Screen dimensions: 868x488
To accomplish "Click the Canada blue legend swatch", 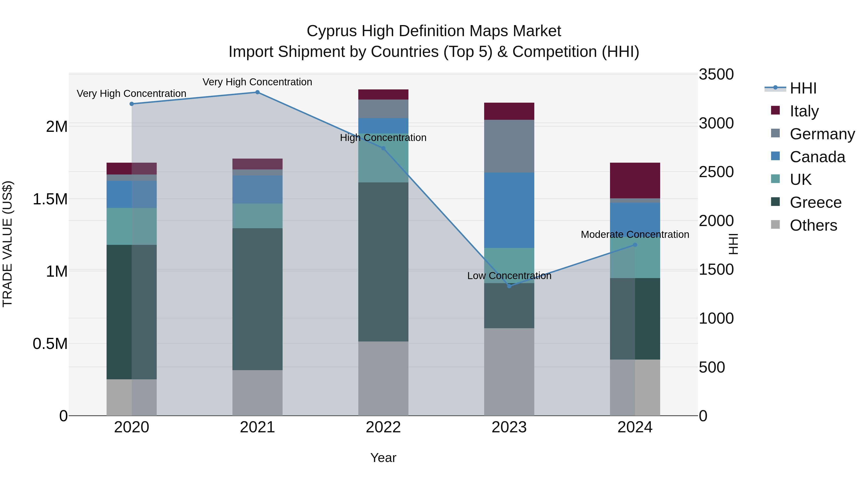I will tap(775, 156).
